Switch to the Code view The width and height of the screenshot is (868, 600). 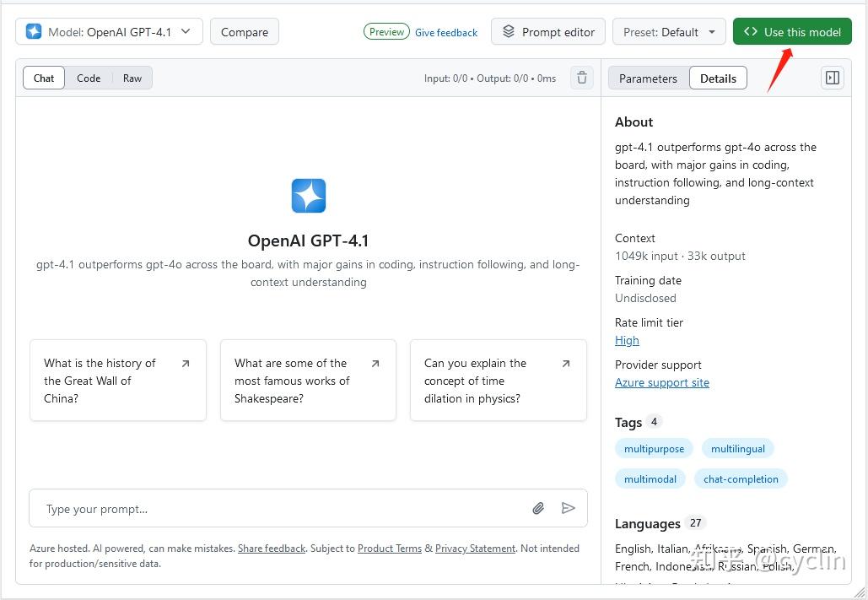click(89, 78)
